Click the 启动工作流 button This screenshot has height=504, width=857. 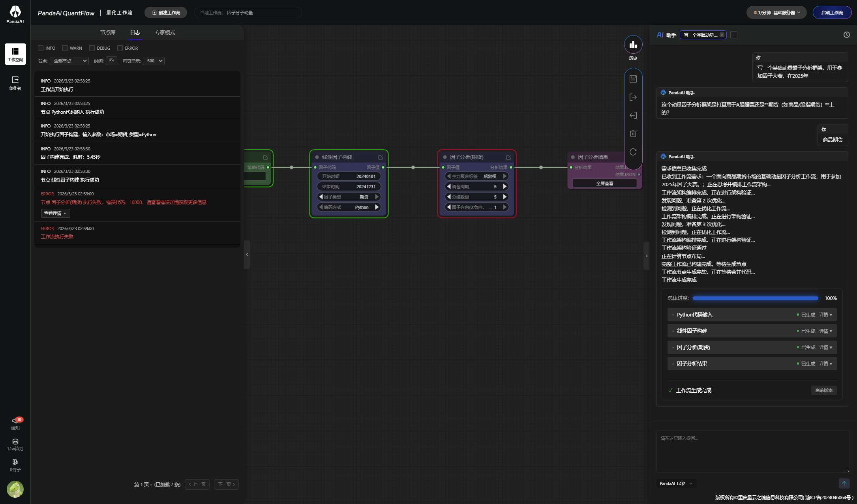(831, 13)
